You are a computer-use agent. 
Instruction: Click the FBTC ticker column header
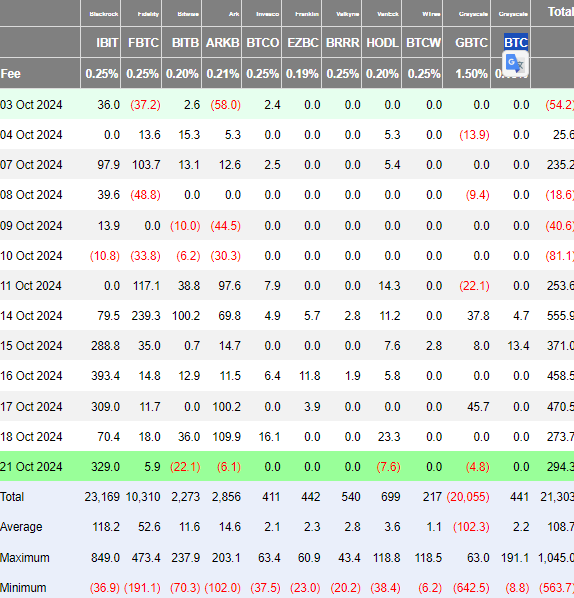[143, 42]
